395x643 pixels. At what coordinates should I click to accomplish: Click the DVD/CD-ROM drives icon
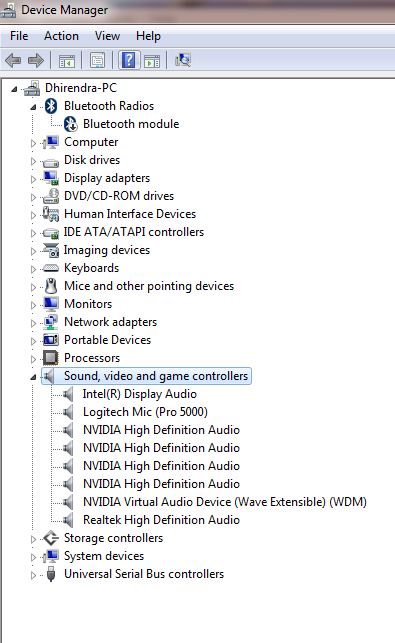51,196
